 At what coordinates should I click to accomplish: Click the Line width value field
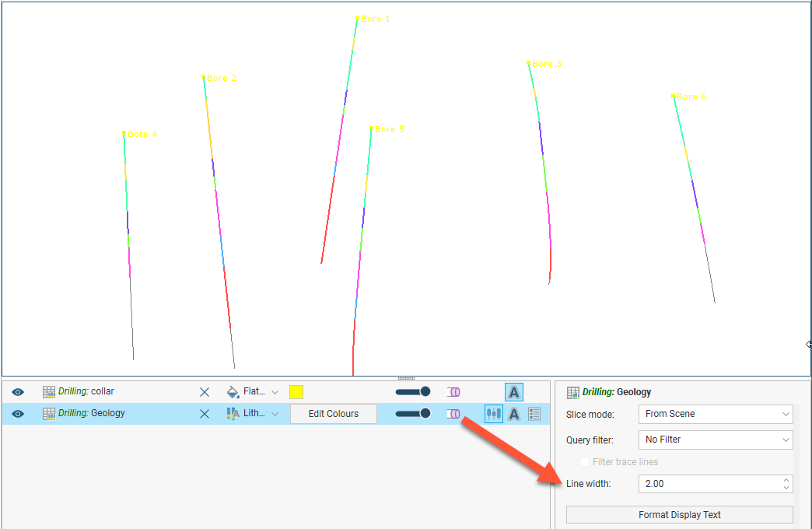709,483
